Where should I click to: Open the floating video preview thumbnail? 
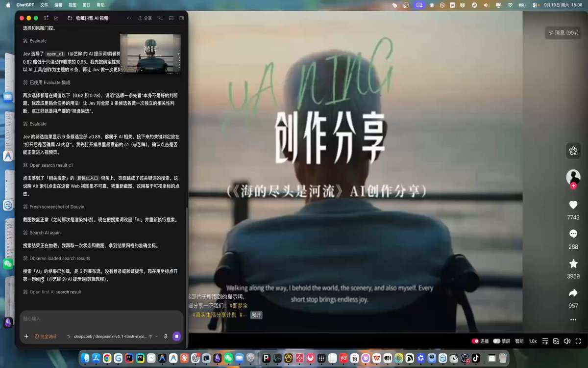pos(150,54)
